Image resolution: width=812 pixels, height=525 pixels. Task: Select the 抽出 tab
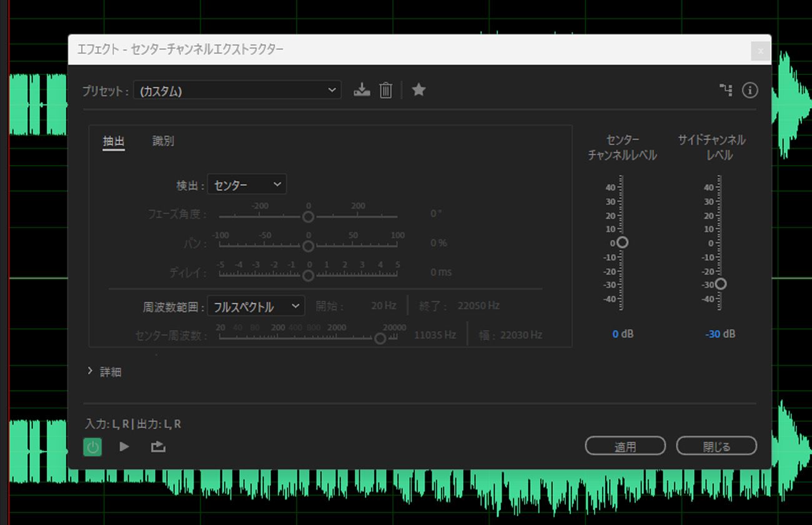[114, 141]
